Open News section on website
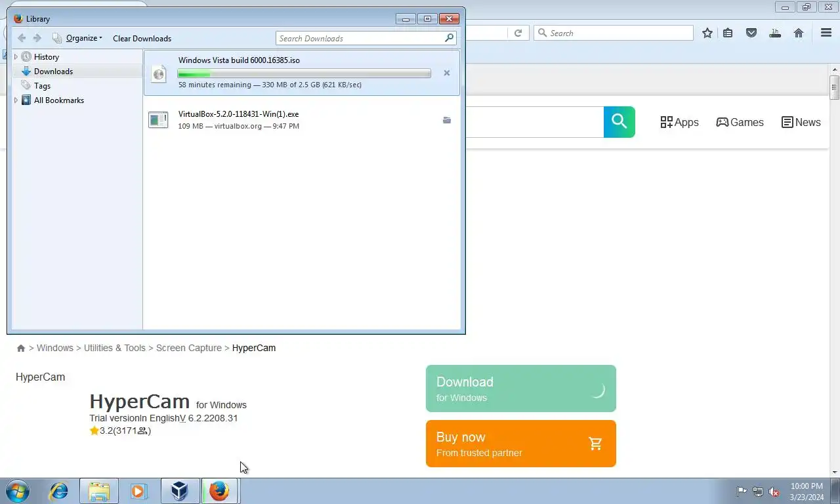 coord(801,122)
